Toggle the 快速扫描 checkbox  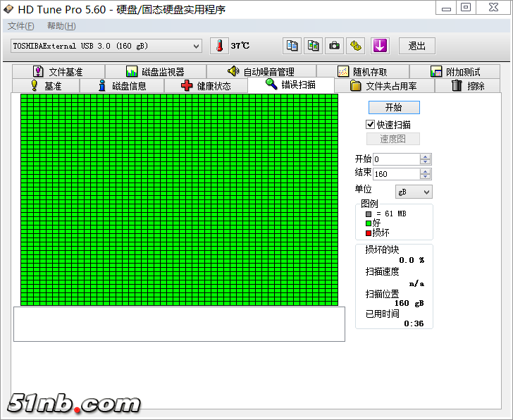click(x=370, y=124)
